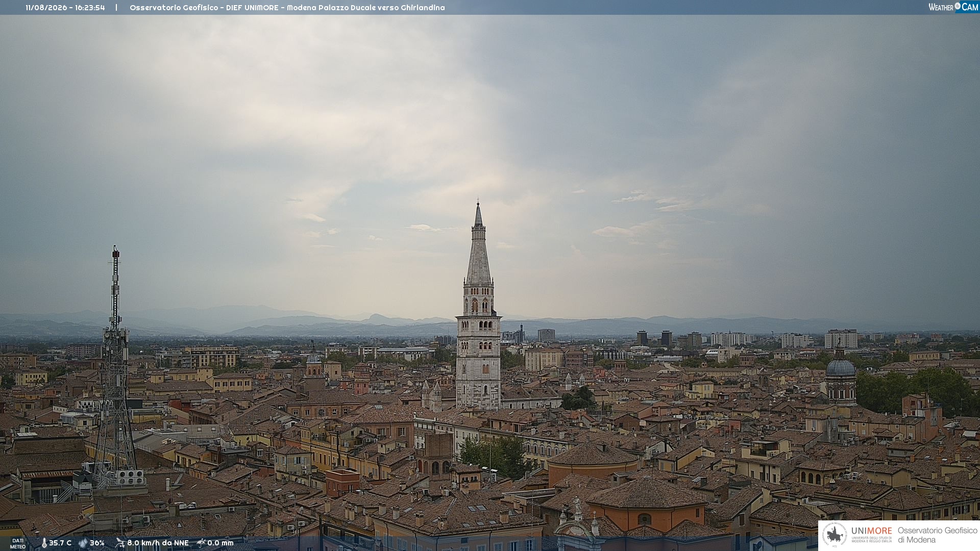Click the rainfall umbrella icon
The width and height of the screenshot is (980, 551).
coord(201,543)
